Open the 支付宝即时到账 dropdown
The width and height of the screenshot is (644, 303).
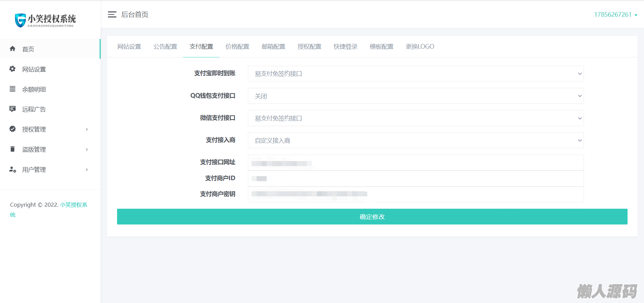point(416,74)
